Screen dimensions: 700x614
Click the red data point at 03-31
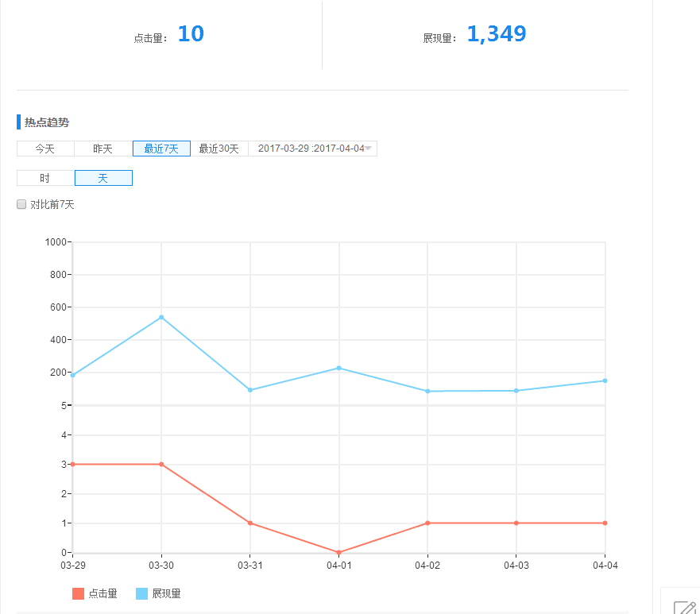[x=250, y=523]
